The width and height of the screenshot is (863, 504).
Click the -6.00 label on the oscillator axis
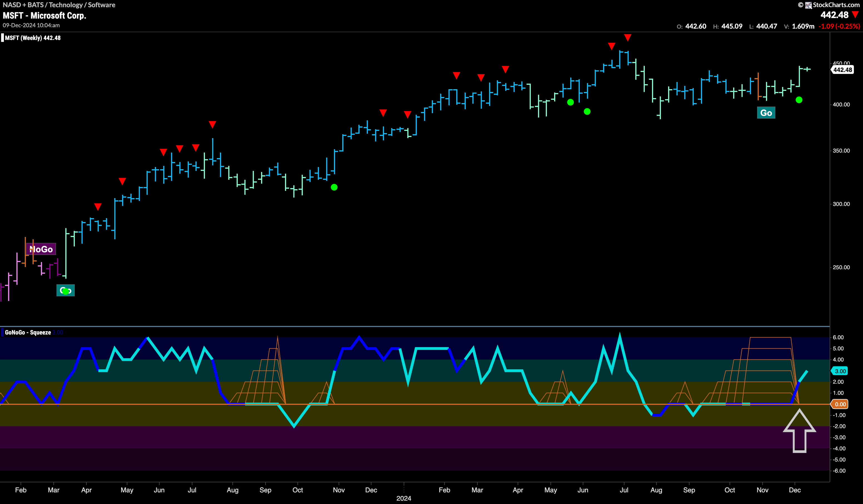[839, 471]
